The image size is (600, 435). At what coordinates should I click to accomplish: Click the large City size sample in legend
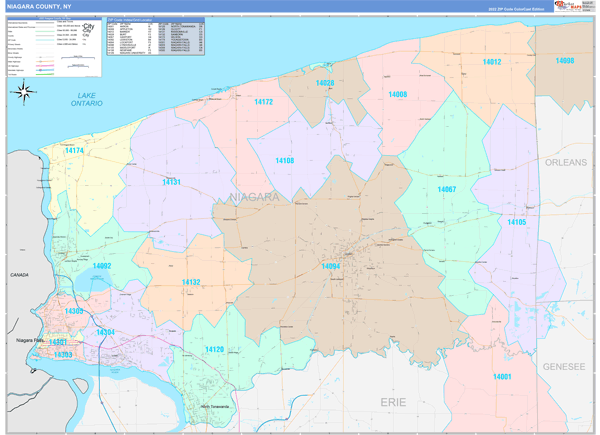pyautogui.click(x=90, y=27)
